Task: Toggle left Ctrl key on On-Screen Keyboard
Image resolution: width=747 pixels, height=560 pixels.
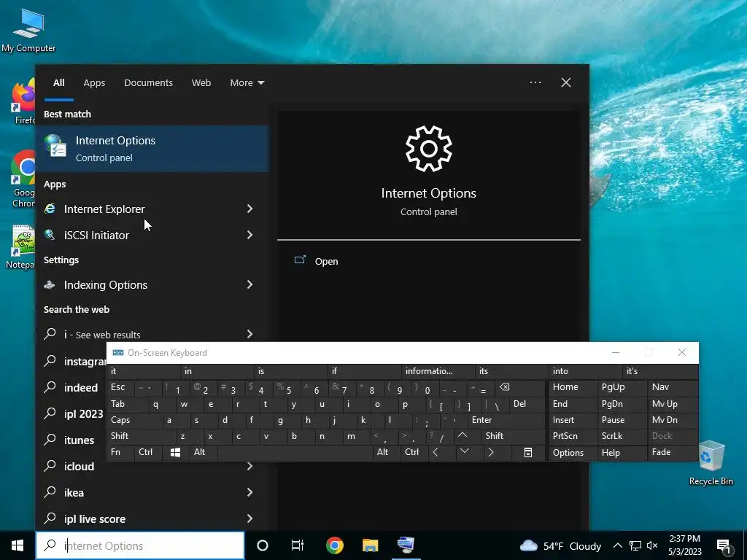Action: pyautogui.click(x=149, y=452)
